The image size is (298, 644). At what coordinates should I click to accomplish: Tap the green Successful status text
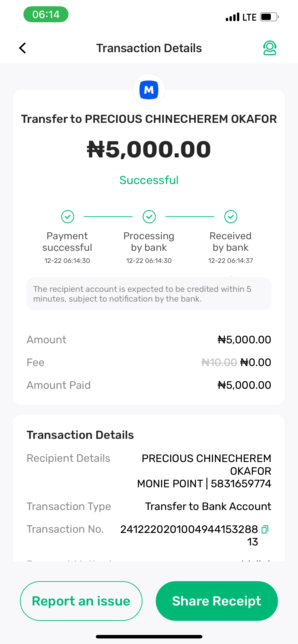(x=149, y=180)
